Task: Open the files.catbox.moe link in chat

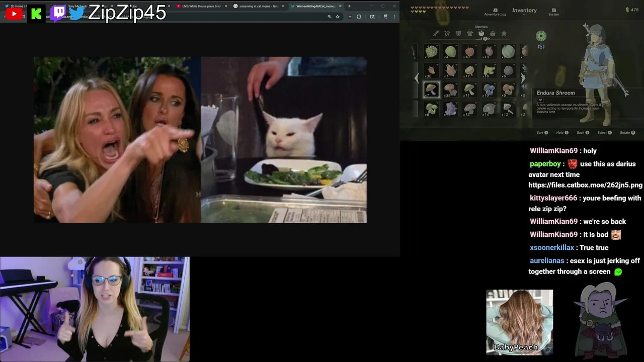Action: pos(585,185)
